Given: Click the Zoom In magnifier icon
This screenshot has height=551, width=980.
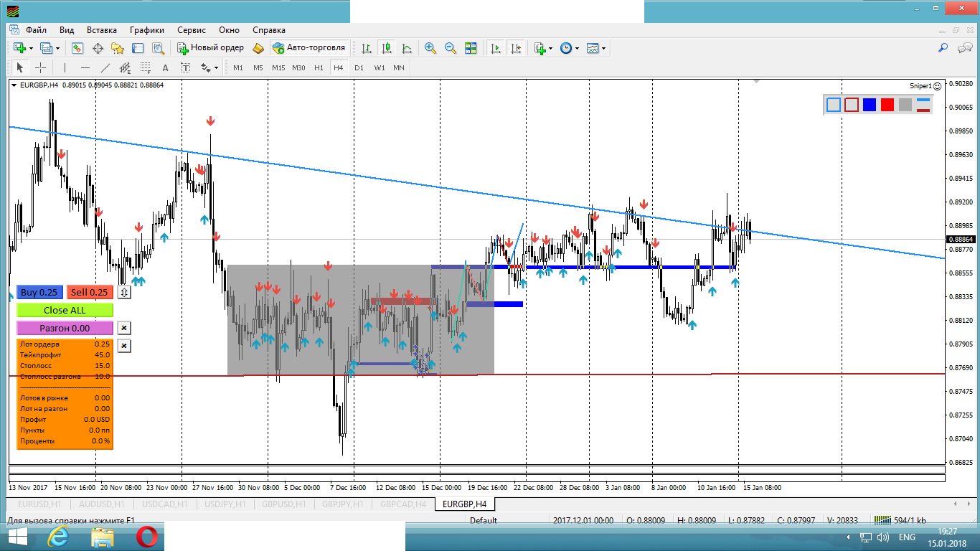Looking at the screenshot, I should [430, 48].
